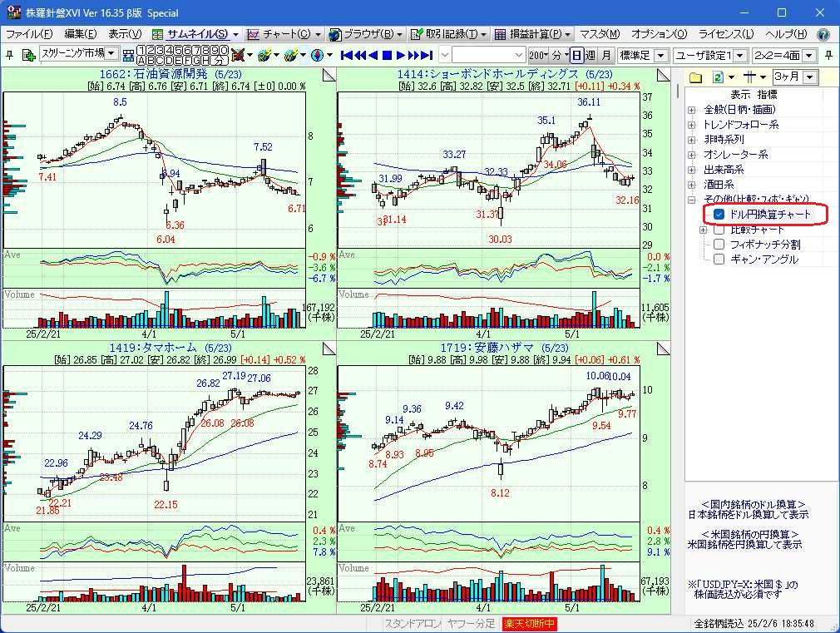
Task: Click the crosshair lines icon
Action: coord(749,77)
